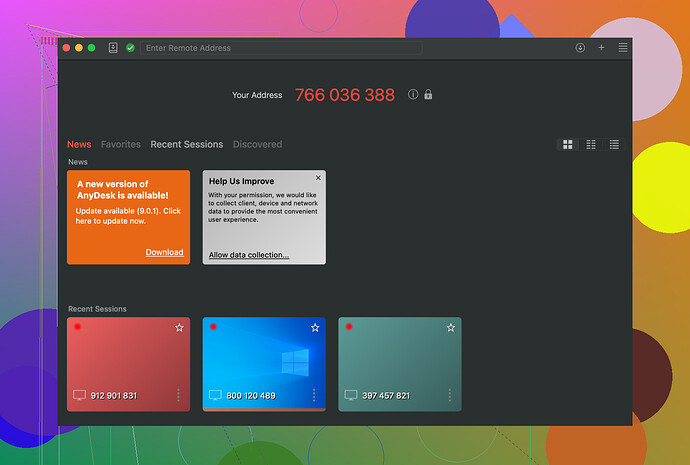Open options menu for 800 120 489

click(314, 395)
